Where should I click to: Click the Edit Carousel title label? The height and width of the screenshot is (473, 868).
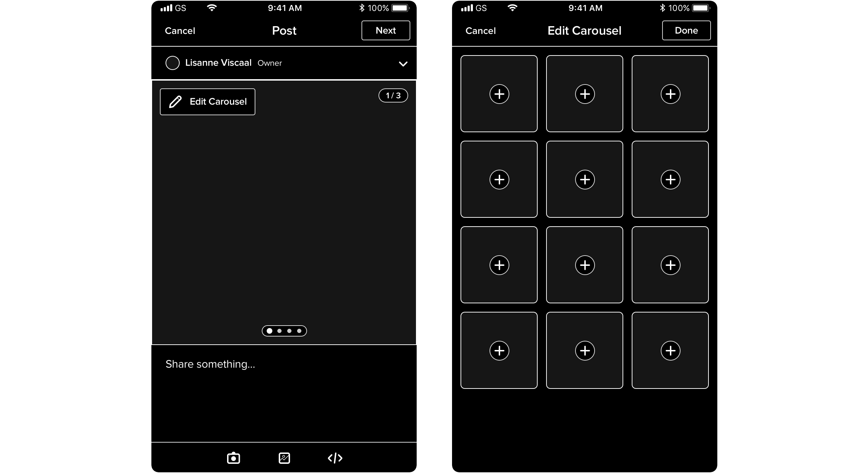pyautogui.click(x=584, y=30)
